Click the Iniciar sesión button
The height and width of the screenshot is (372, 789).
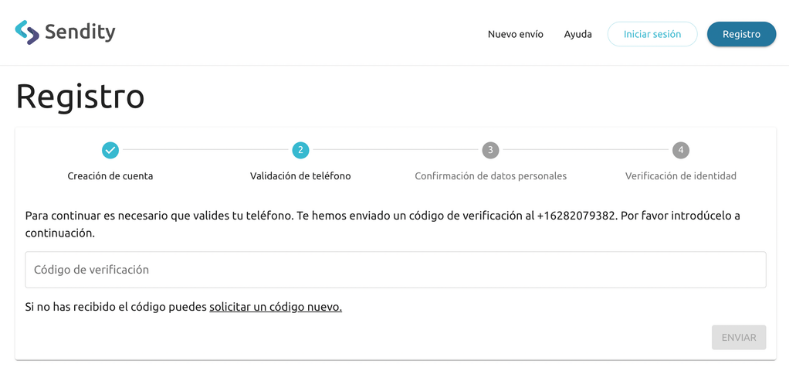pos(652,34)
